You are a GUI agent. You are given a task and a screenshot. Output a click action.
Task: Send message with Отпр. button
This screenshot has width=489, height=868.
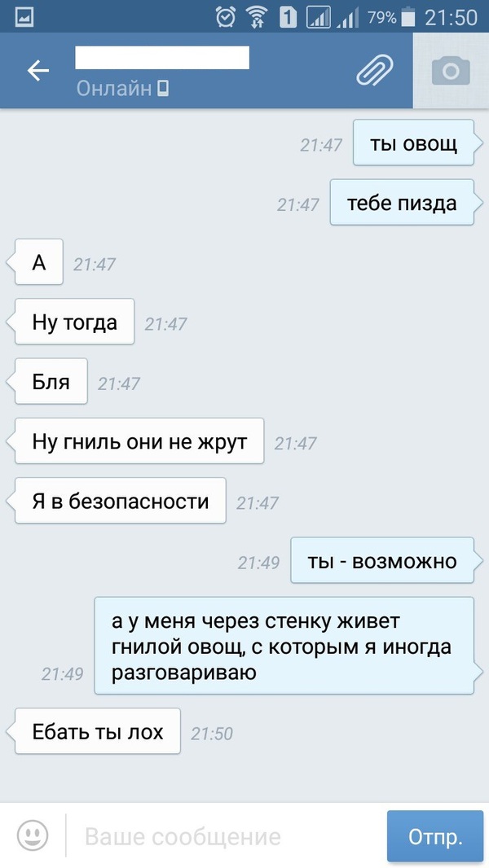(434, 836)
